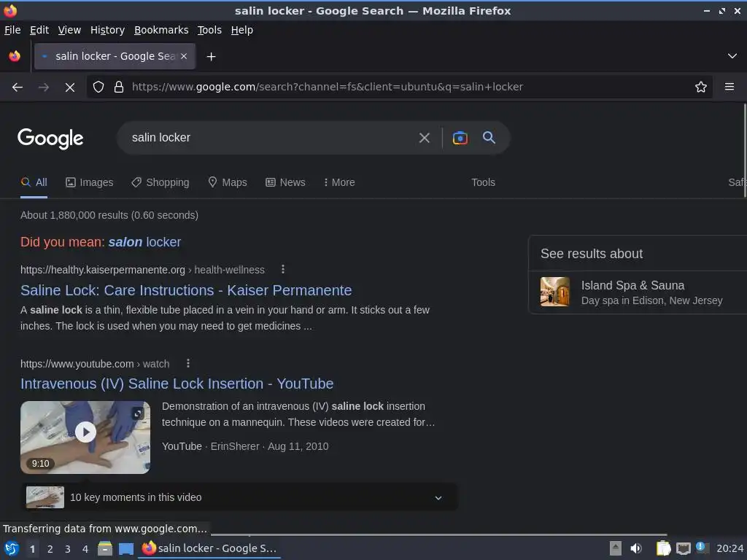Click the browser URL address bar
The width and height of the screenshot is (747, 560).
(400, 87)
